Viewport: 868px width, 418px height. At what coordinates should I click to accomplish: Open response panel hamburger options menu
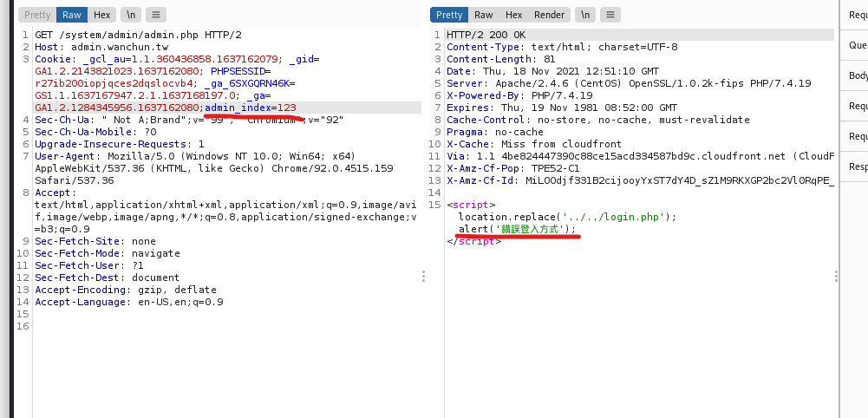(x=610, y=15)
